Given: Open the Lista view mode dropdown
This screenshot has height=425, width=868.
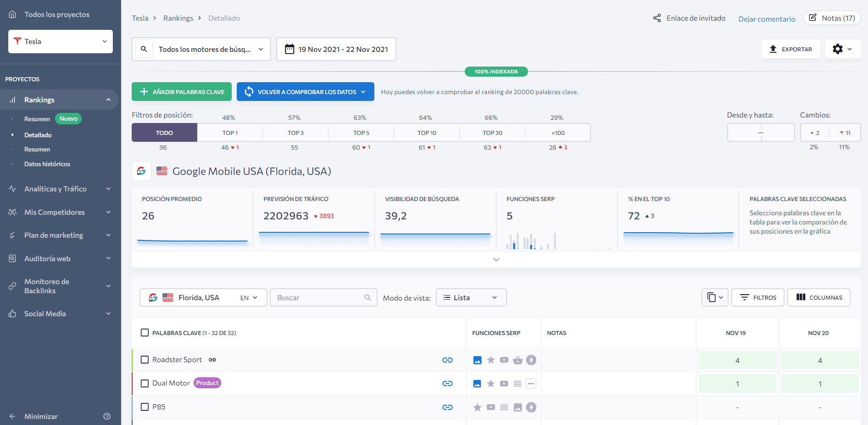Looking at the screenshot, I should pos(471,297).
